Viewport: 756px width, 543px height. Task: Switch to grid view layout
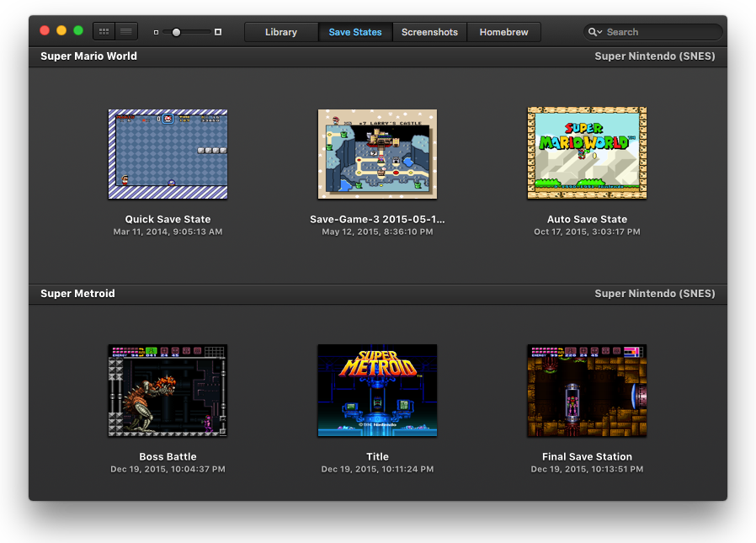pos(104,31)
